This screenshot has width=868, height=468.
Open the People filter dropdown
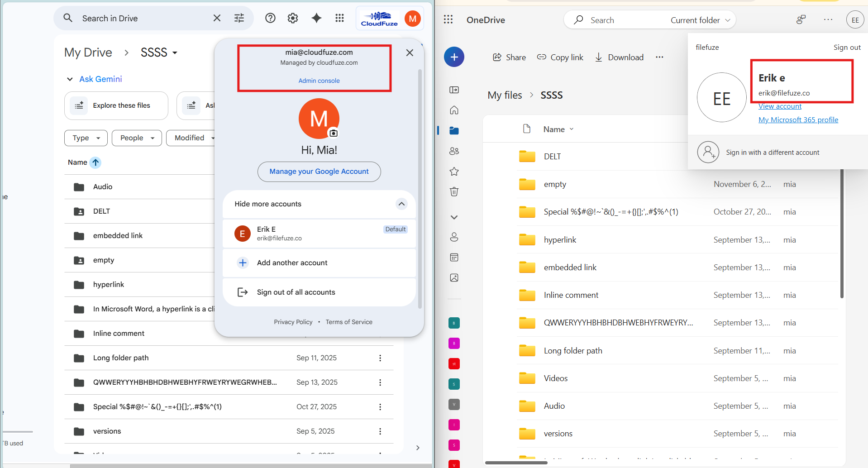pos(137,138)
